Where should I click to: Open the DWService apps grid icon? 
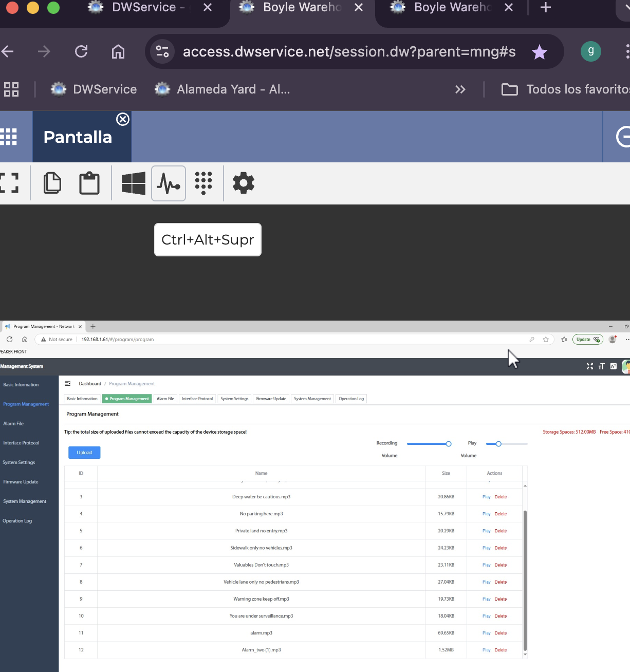pos(8,137)
